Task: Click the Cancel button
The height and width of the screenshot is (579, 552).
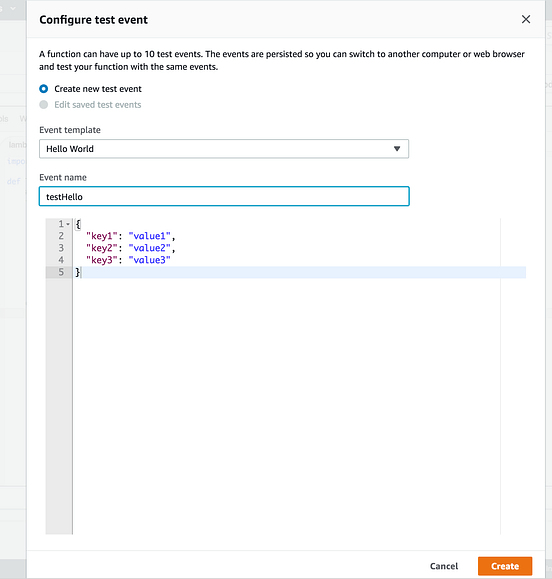Action: tap(444, 566)
